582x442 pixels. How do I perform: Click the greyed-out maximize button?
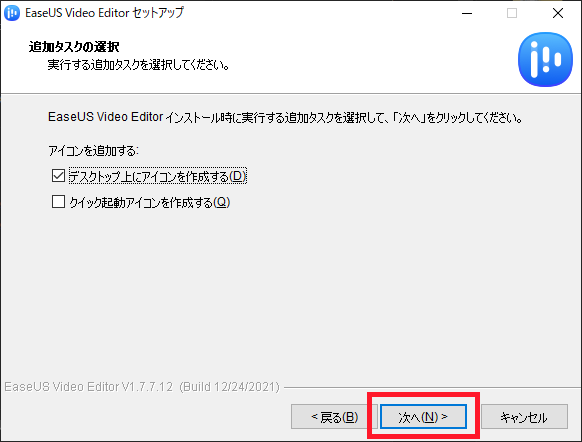512,13
